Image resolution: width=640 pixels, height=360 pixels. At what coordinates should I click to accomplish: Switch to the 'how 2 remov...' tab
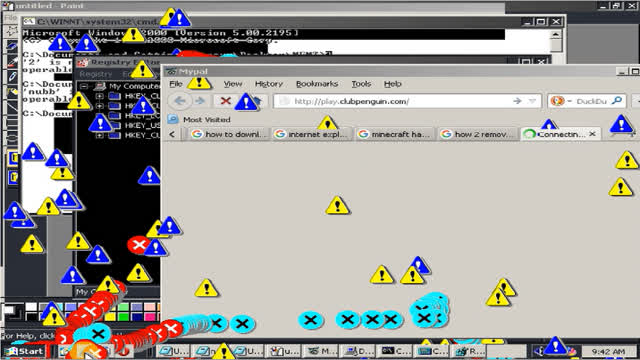[477, 134]
